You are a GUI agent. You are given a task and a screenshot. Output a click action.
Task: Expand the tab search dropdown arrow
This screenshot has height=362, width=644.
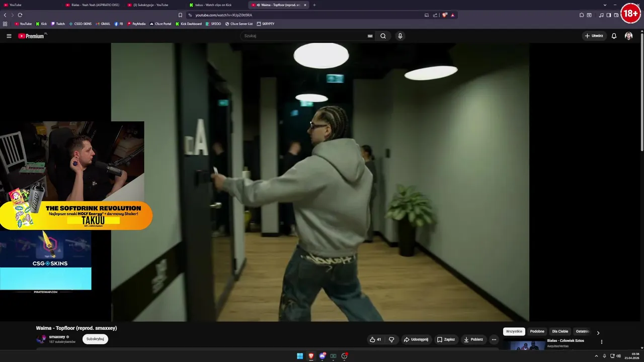click(605, 5)
